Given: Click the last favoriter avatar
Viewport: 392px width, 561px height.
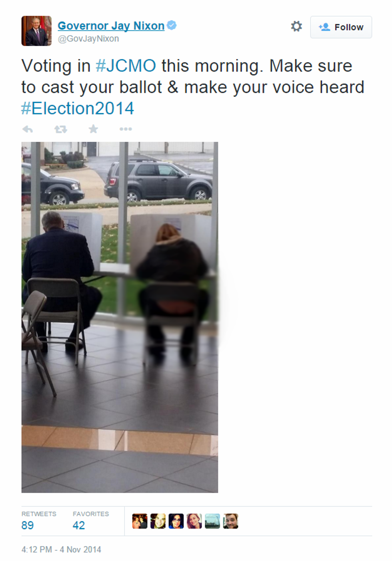Looking at the screenshot, I should tap(231, 521).
